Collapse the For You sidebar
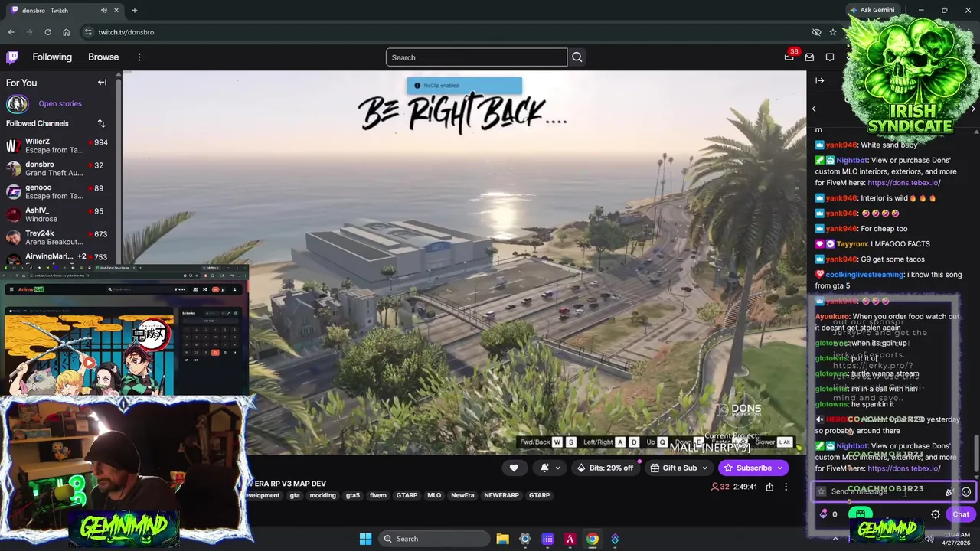This screenshot has width=980, height=551. tap(102, 82)
